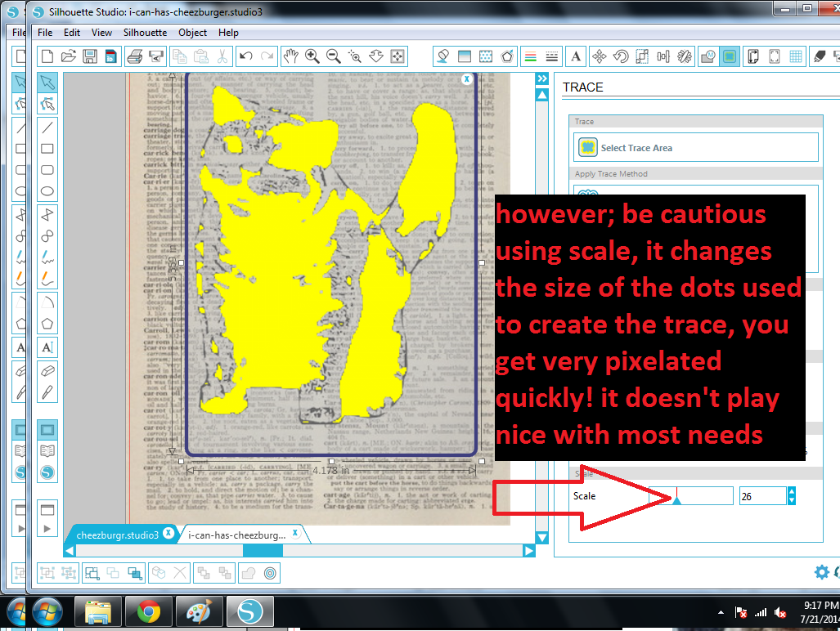Open the Fill Color paint bucket window
This screenshot has width=840, height=631.
pos(443,56)
